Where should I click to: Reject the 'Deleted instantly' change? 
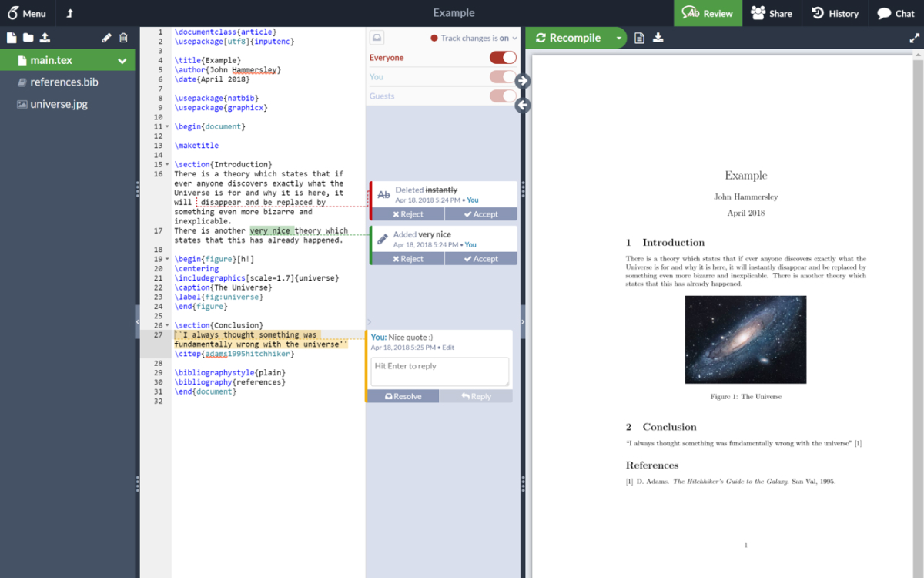click(x=407, y=214)
